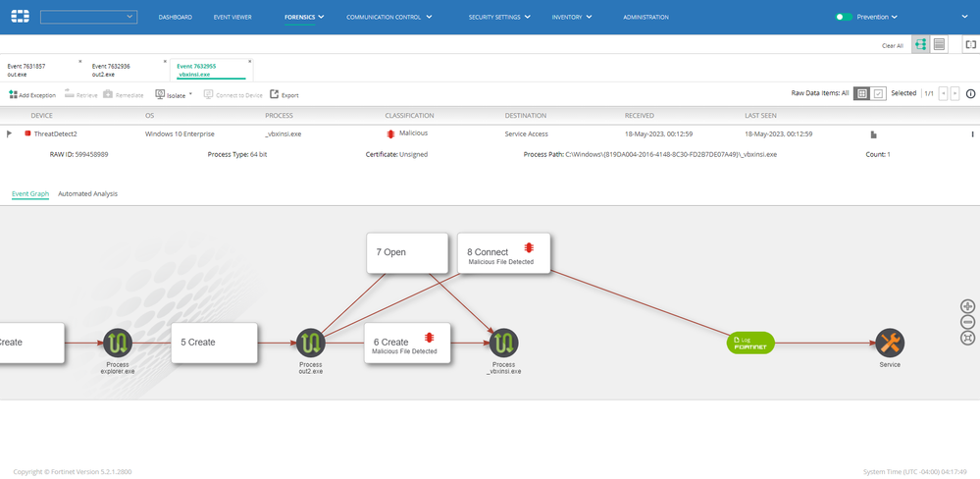Screen dimensions: 980x479
Task: Click the explorer.exe process icon
Action: (x=118, y=343)
